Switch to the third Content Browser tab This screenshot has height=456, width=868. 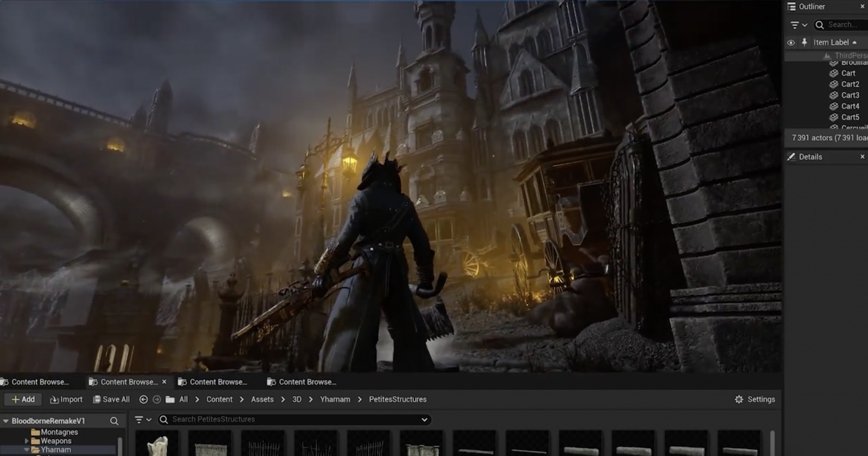[x=213, y=382]
